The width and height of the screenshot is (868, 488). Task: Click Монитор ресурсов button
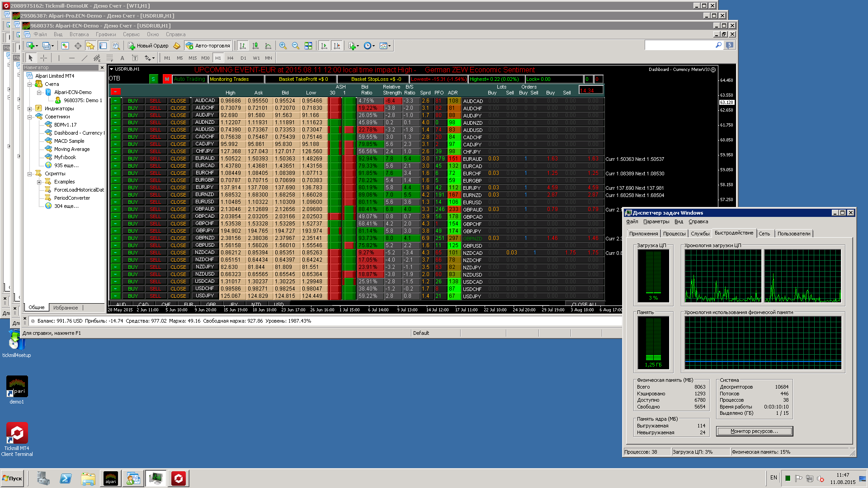tap(754, 431)
